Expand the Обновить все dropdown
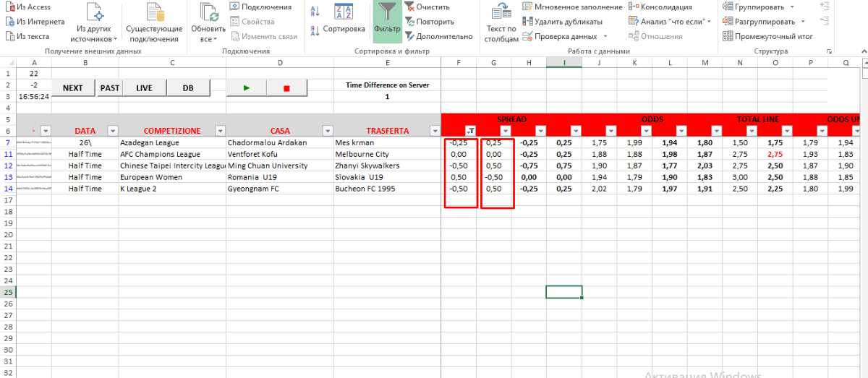Image resolution: width=868 pixels, height=378 pixels. pos(208,39)
